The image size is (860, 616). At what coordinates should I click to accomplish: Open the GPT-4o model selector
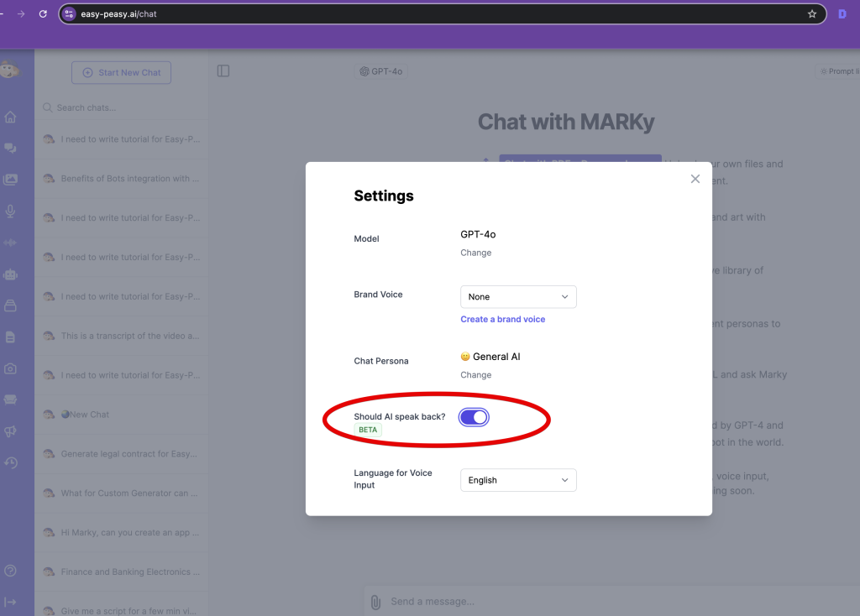pyautogui.click(x=381, y=71)
